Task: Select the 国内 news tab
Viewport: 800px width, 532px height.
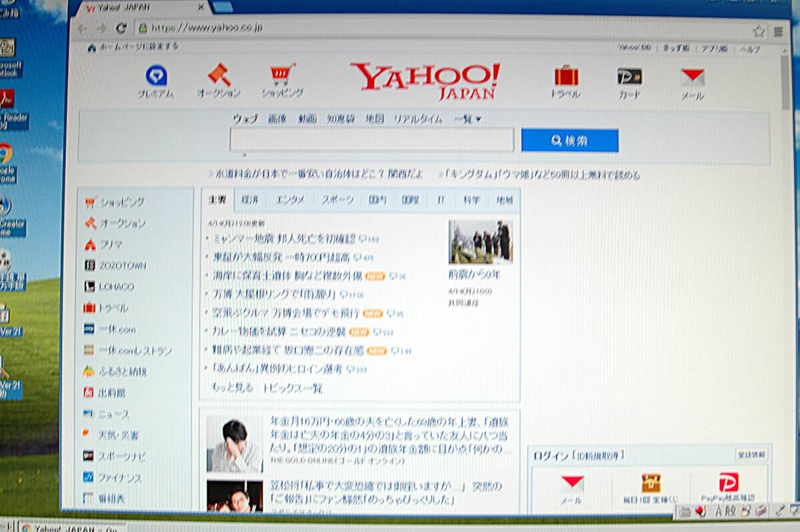Action: click(x=377, y=200)
